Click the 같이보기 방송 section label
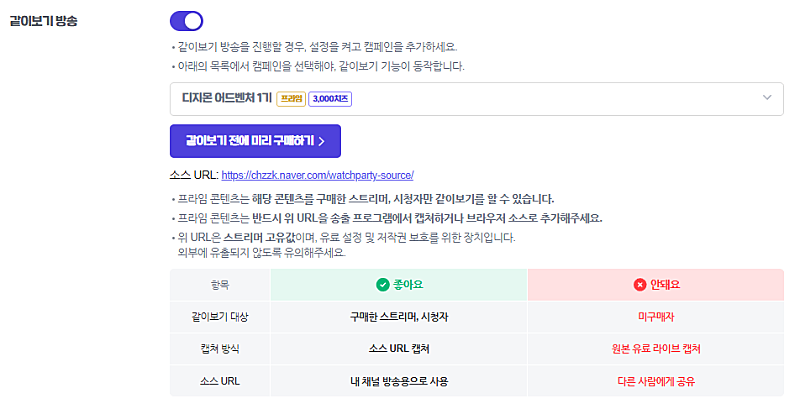Viewport: 800px width, 409px height. tap(43, 21)
